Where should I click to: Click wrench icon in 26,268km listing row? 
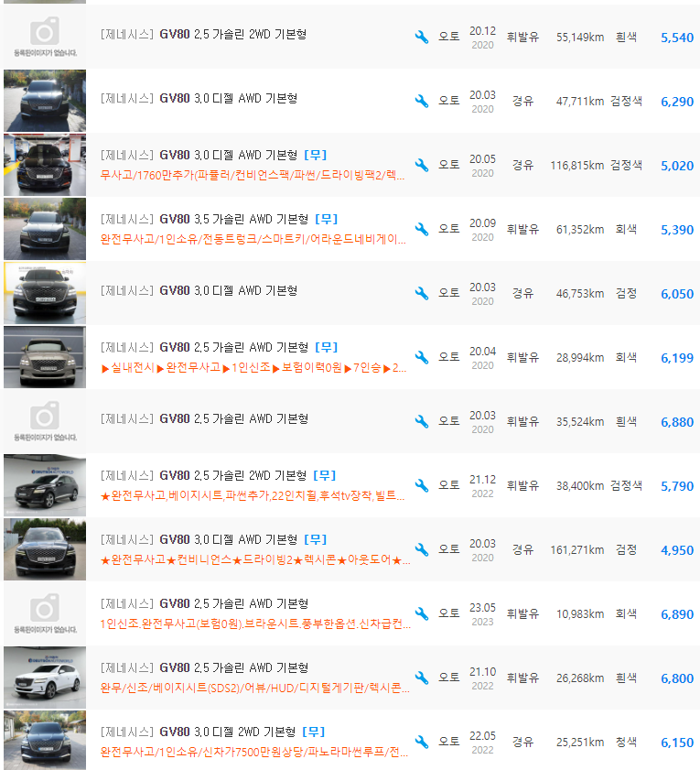[x=422, y=678]
